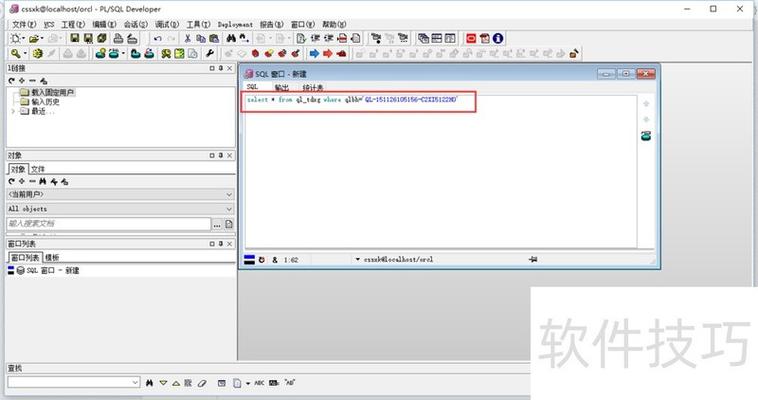The image size is (758, 400).
Task: Click the refresh icon in Connections panel
Action: pyautogui.click(x=12, y=81)
